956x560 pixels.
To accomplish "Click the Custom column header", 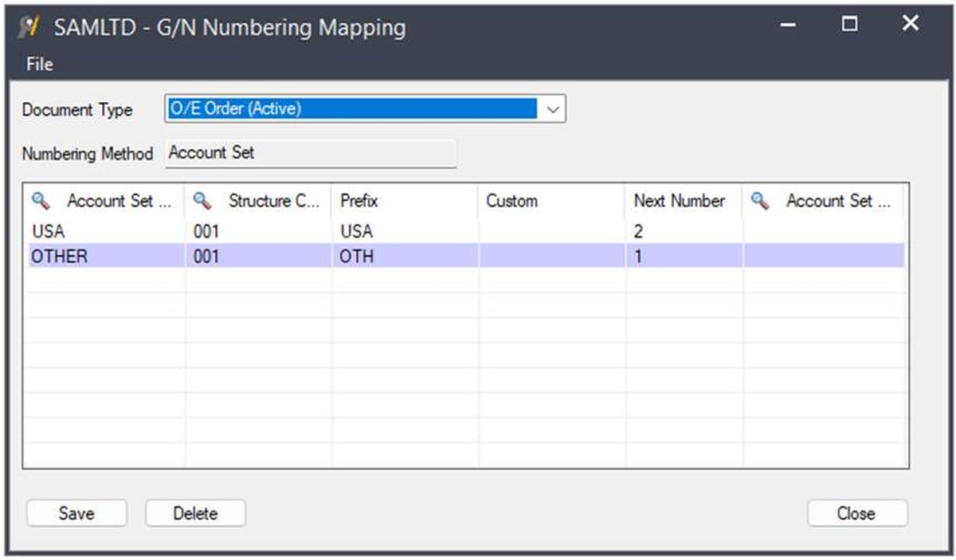I will [551, 201].
